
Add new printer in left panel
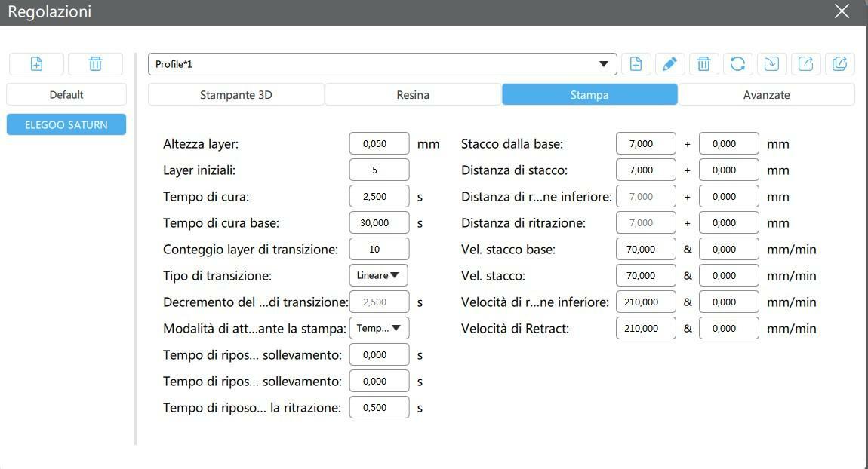[x=36, y=64]
